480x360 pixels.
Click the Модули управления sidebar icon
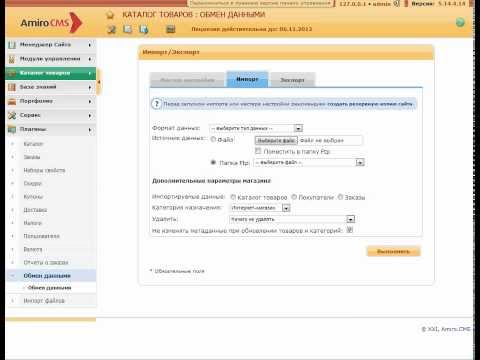pyautogui.click(x=12, y=59)
